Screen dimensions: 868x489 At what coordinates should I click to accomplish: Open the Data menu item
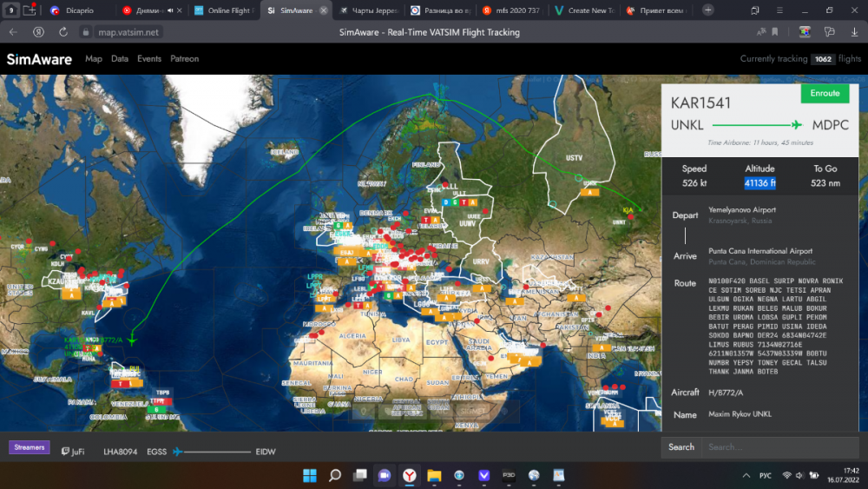coord(120,59)
